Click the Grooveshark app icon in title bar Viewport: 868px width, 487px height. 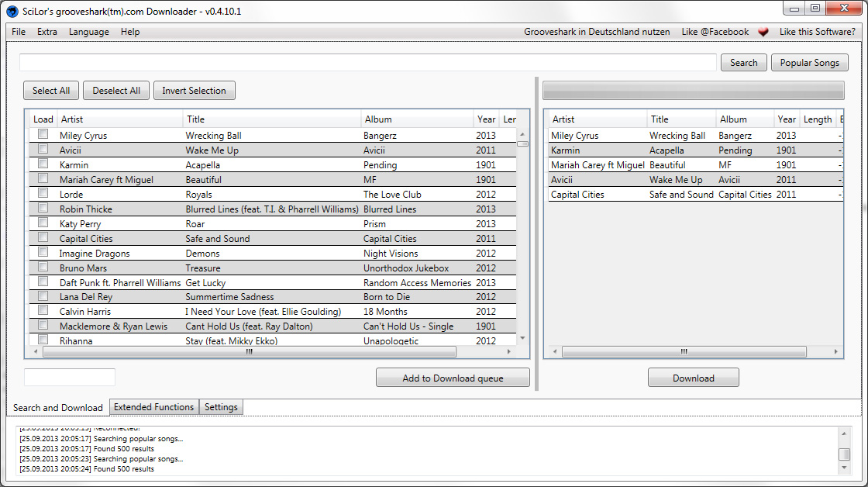point(12,11)
